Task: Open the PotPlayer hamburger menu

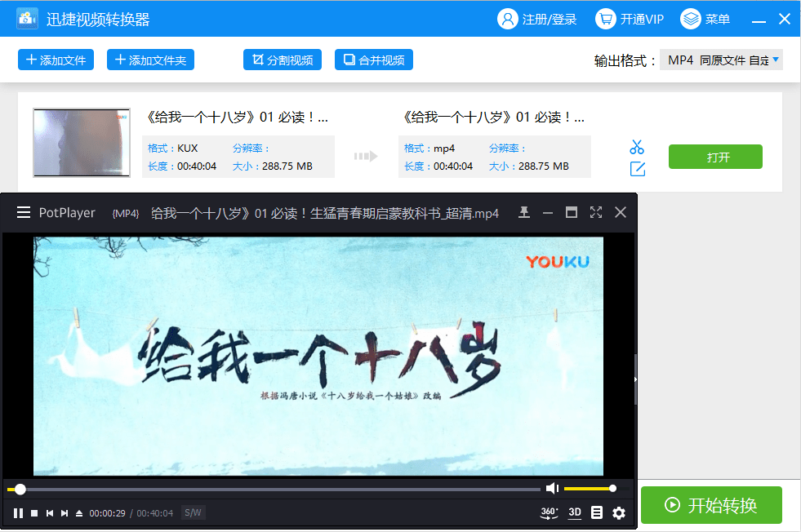Action: [x=24, y=212]
